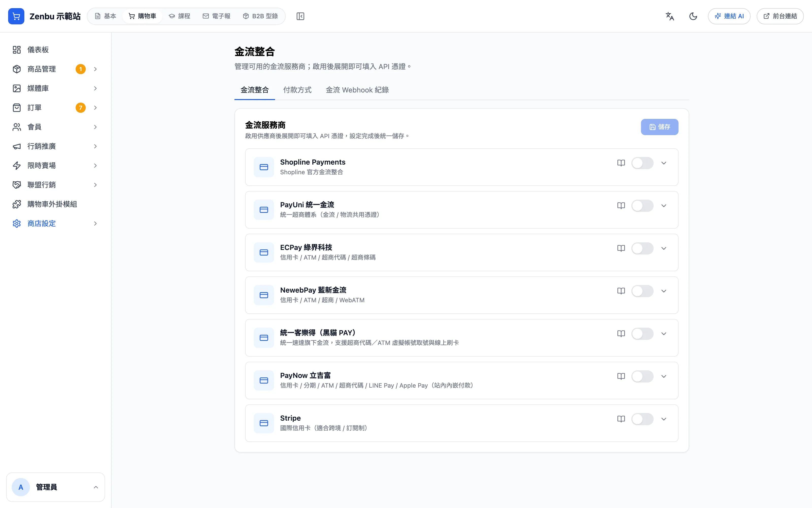The image size is (812, 508).
Task: Turn on the NewebPay 藍新金流 switch
Action: 642,291
